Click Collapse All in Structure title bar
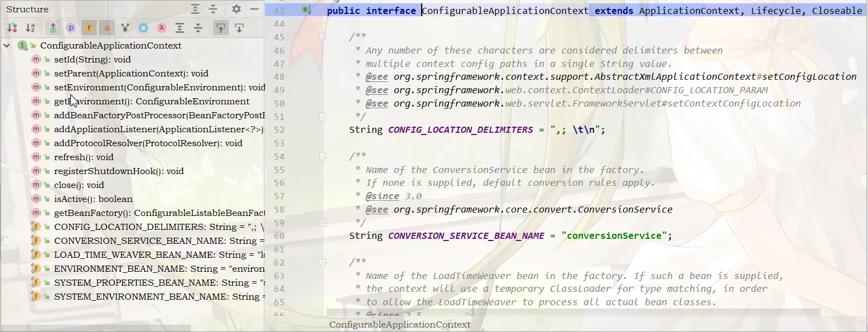This screenshot has width=868, height=332. [x=213, y=9]
